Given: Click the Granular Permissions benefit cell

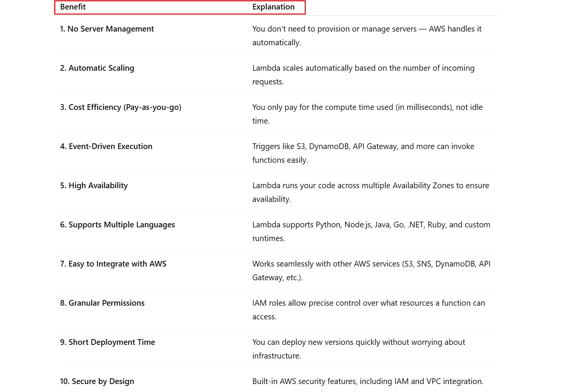Looking at the screenshot, I should [x=102, y=303].
